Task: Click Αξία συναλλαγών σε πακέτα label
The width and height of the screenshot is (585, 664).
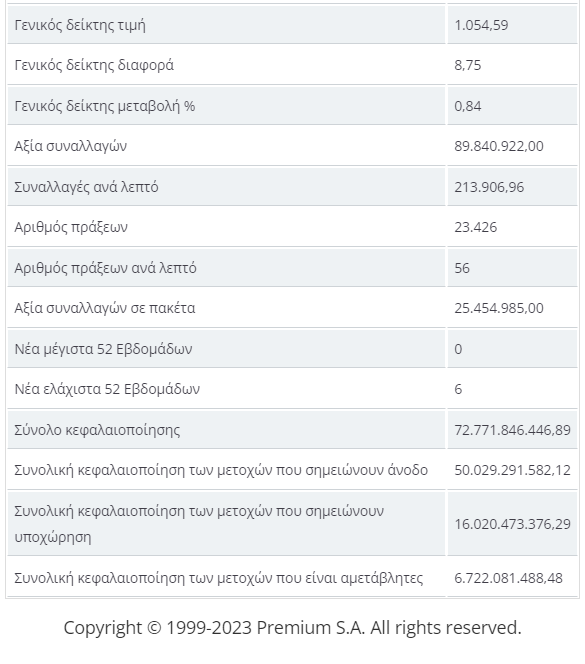Action: point(105,308)
